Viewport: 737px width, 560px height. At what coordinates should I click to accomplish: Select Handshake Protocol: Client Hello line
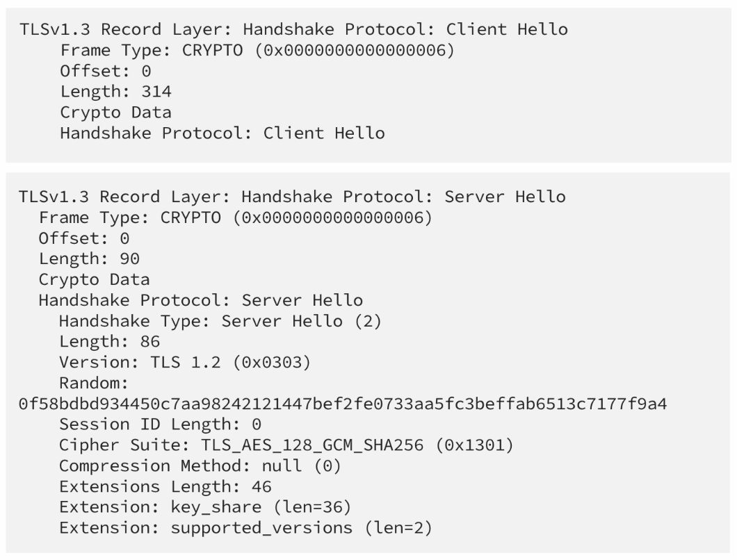pyautogui.click(x=222, y=133)
